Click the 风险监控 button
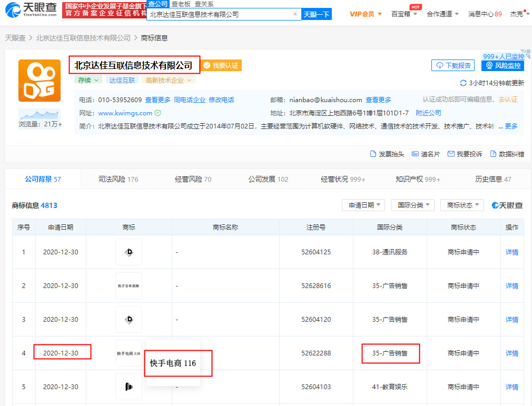Viewport: 532px width, 406px height. (503, 65)
